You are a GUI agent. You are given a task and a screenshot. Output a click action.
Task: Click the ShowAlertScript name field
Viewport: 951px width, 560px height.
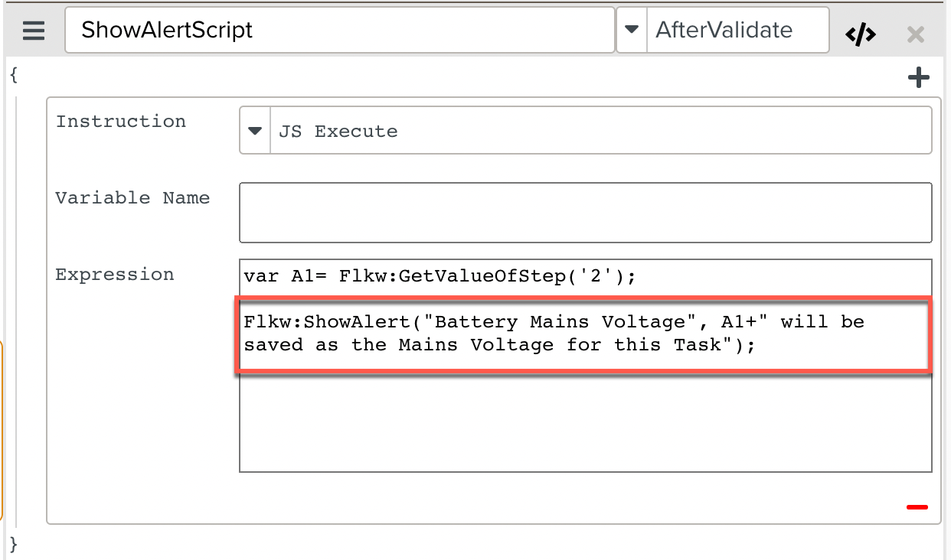click(339, 31)
